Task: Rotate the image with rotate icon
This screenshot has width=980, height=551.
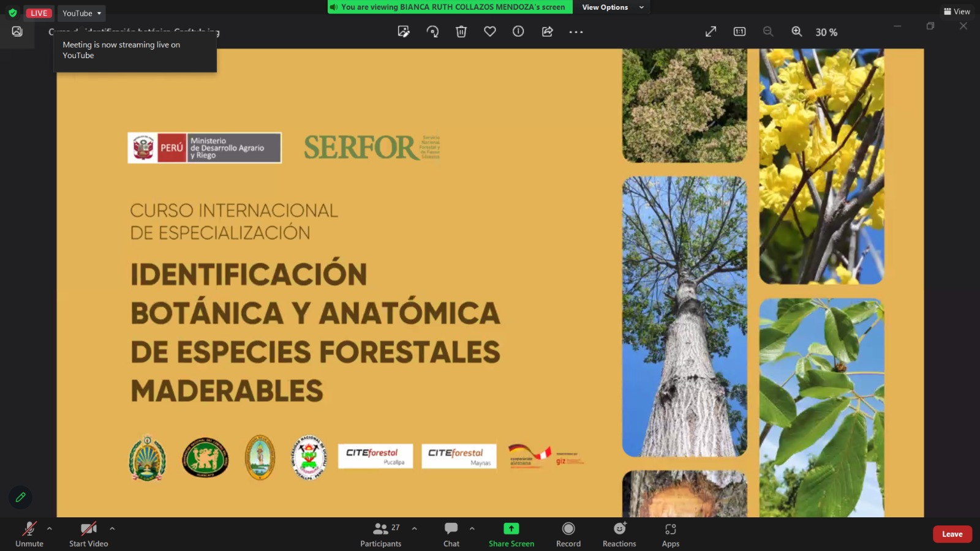Action: pos(432,32)
